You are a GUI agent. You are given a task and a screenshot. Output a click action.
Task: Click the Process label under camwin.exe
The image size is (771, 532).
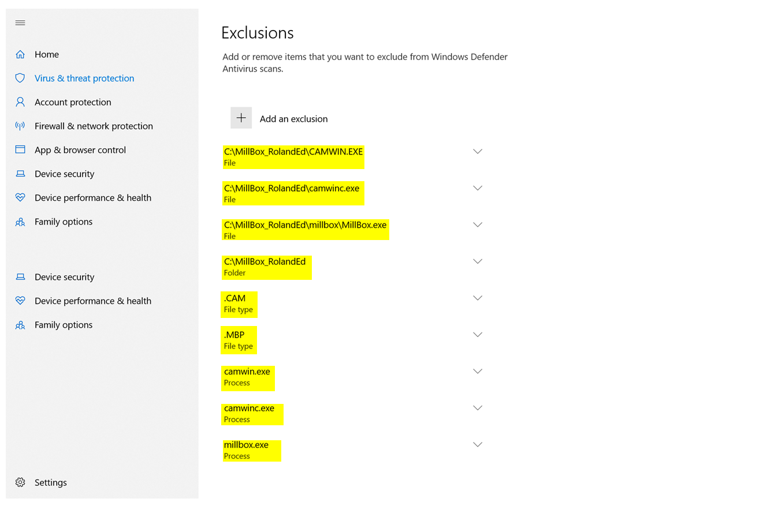click(237, 383)
